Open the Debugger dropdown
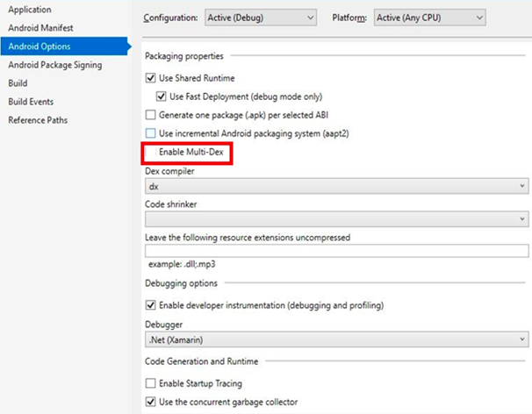Image resolution: width=532 pixels, height=414 pixels. [x=337, y=339]
